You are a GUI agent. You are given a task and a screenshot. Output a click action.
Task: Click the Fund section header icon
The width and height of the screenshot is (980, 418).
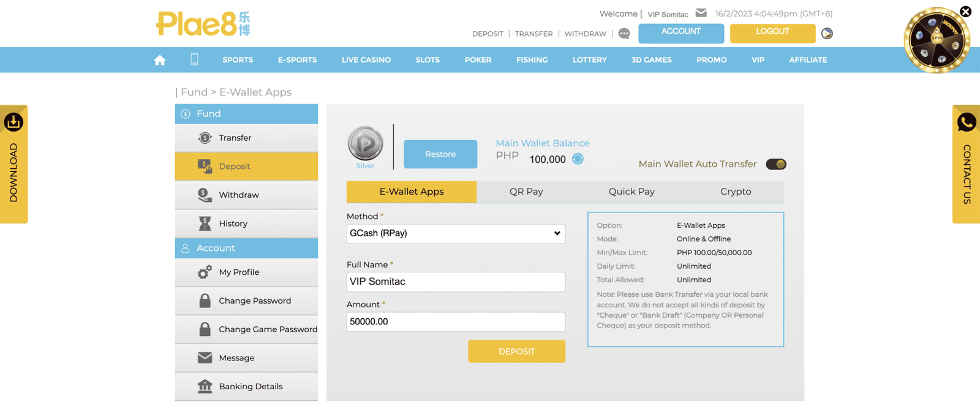[186, 114]
